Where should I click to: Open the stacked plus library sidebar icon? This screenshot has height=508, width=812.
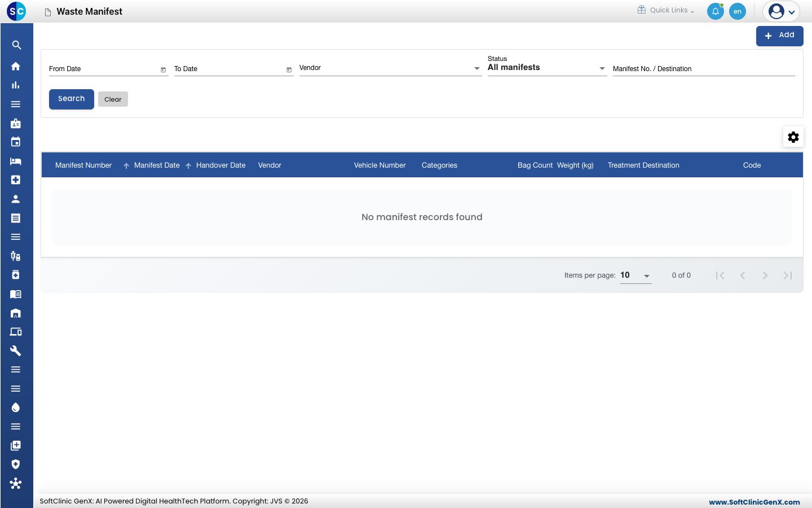[x=16, y=445]
